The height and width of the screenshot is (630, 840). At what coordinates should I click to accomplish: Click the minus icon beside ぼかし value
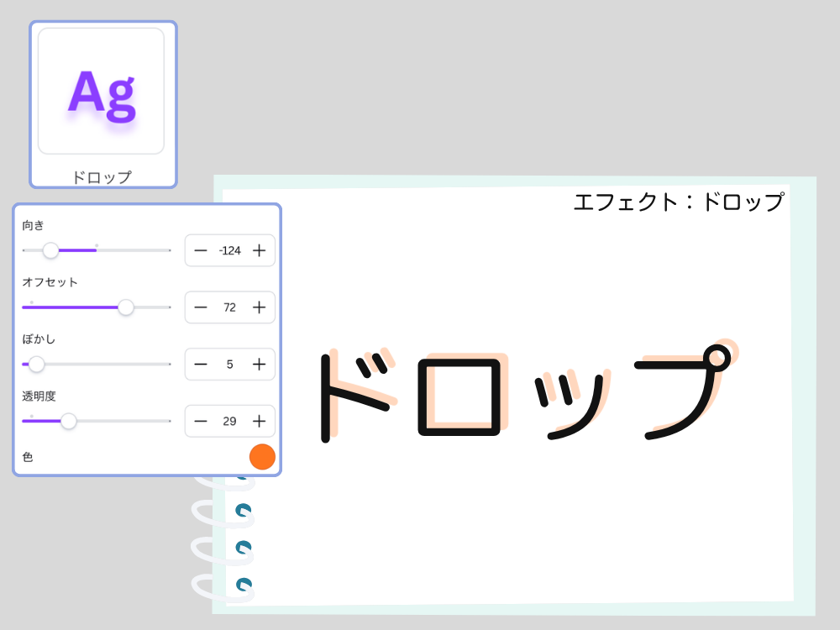tap(201, 364)
